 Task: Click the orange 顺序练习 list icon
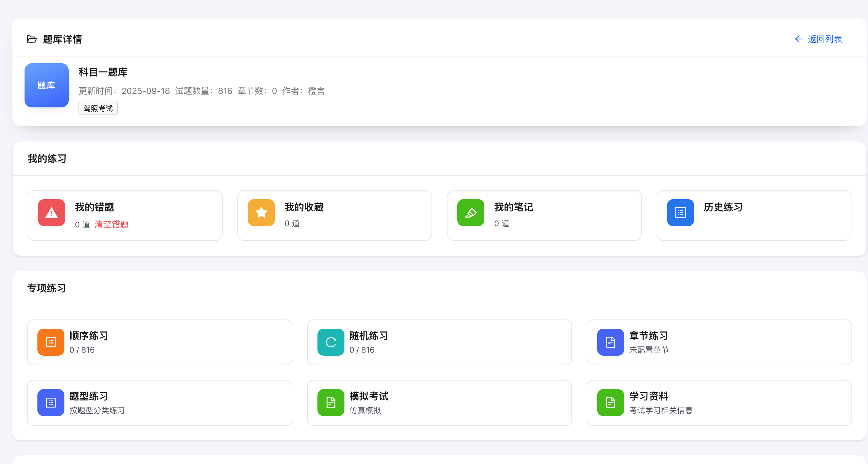[51, 342]
